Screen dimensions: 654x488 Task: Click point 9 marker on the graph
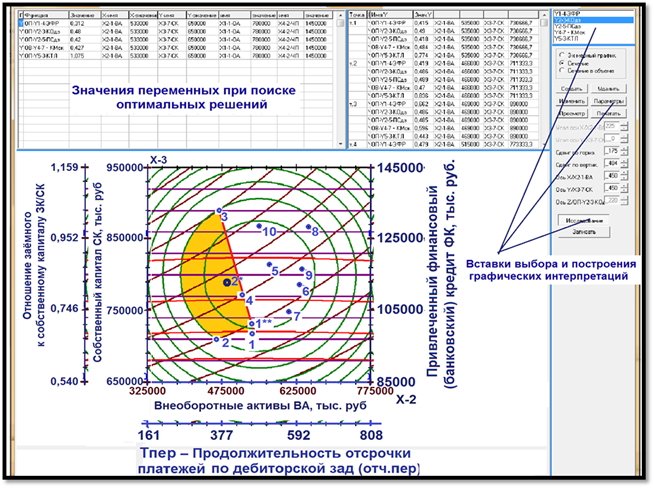coord(302,269)
